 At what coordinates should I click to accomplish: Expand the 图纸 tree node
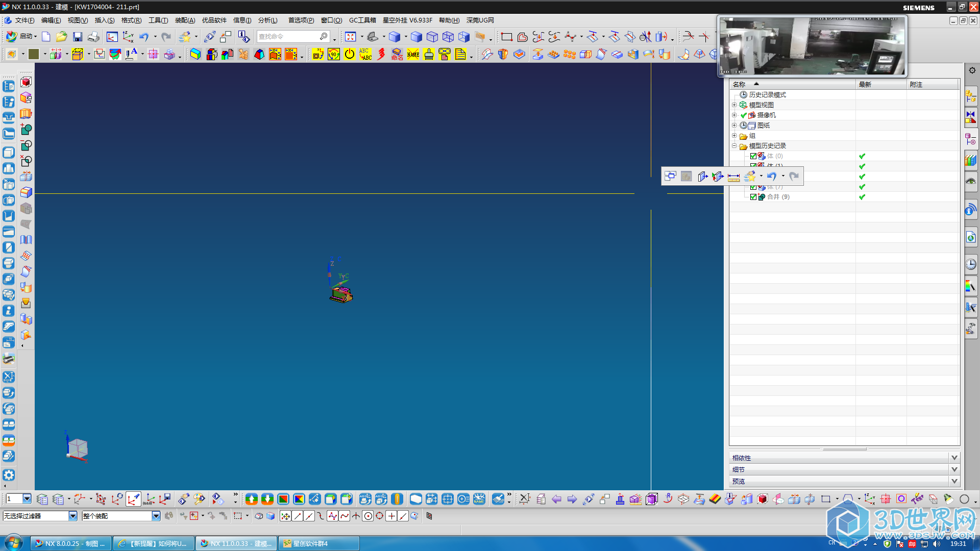click(x=734, y=126)
